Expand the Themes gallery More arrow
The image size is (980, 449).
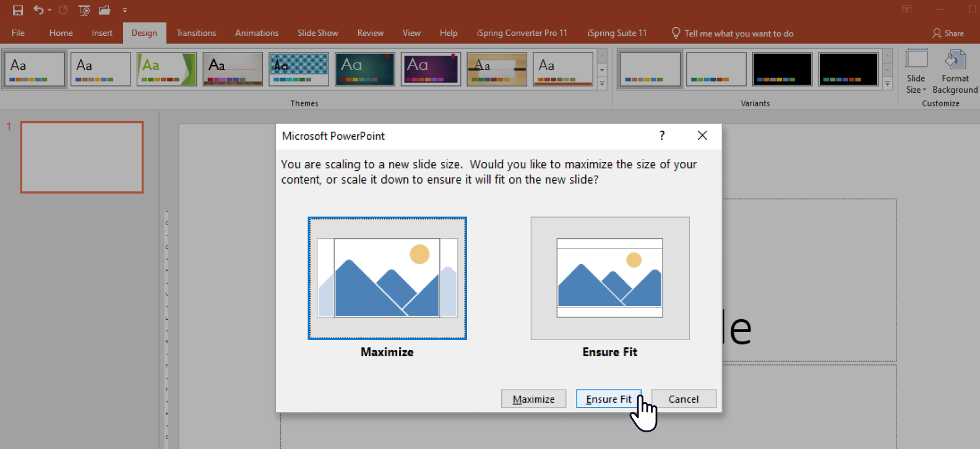click(602, 83)
